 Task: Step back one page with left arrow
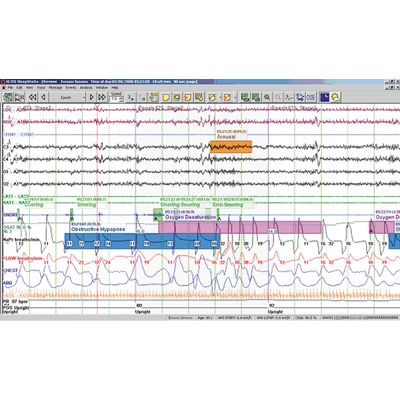pyautogui.click(x=43, y=97)
